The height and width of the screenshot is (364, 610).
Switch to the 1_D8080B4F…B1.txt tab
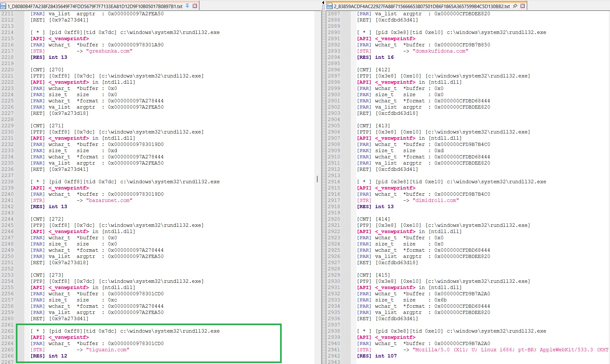(95, 6)
